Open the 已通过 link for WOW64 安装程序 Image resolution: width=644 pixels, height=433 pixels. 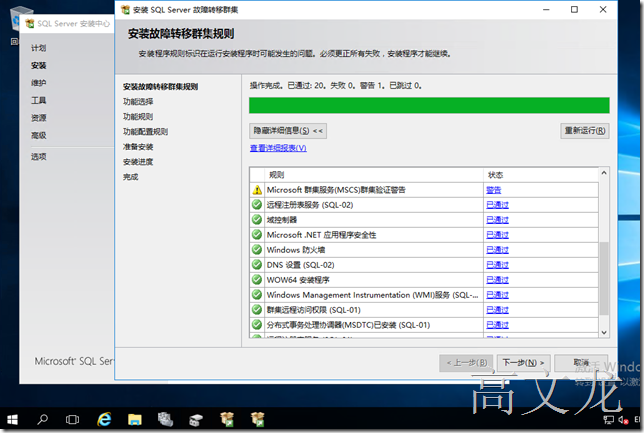[x=497, y=280]
